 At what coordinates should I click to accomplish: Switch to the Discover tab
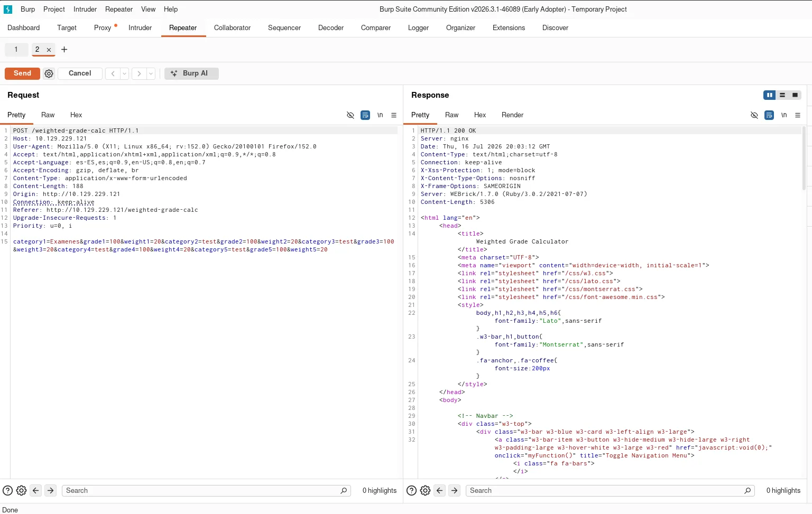(555, 28)
